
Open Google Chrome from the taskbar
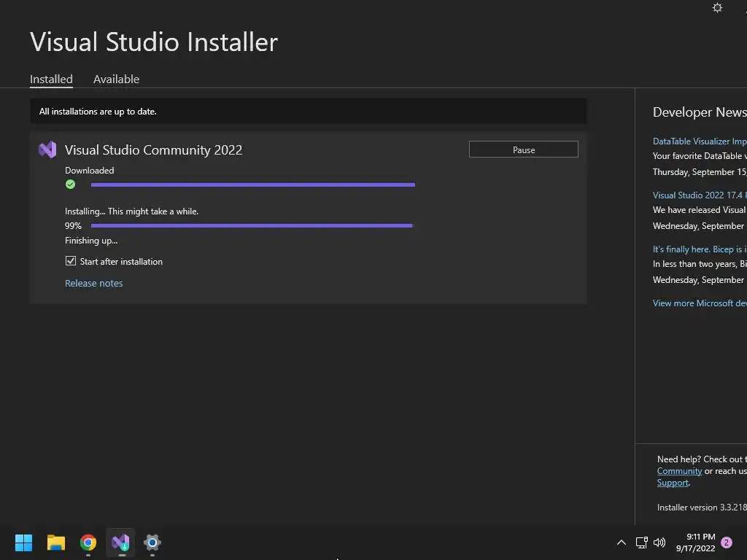pos(88,542)
